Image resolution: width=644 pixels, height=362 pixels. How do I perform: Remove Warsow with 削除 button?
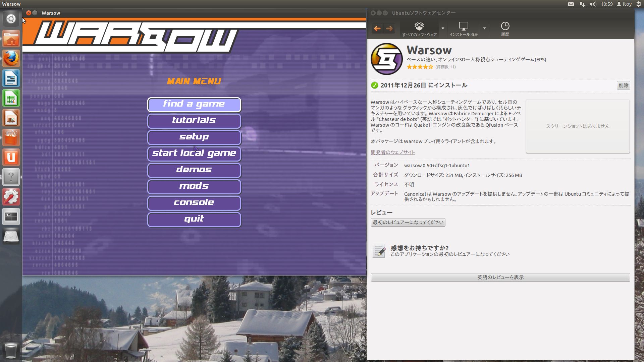(x=623, y=85)
